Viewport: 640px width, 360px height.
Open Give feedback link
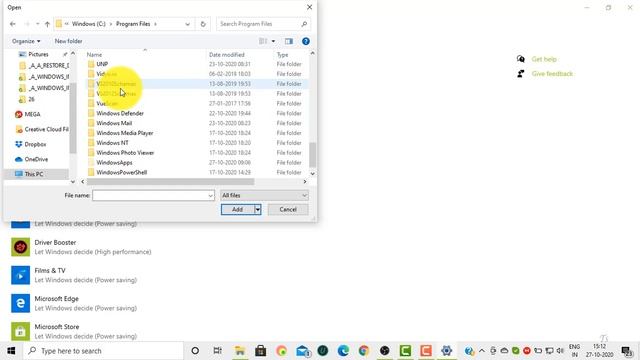552,74
